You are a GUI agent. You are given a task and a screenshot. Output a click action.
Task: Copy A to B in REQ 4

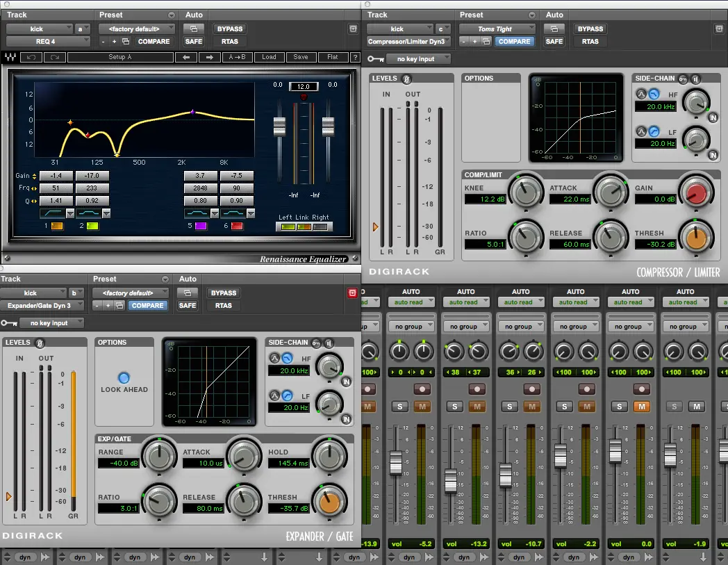(237, 57)
